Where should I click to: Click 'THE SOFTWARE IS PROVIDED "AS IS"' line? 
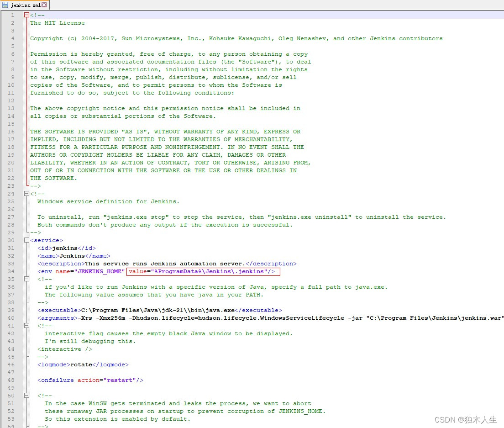click(165, 132)
